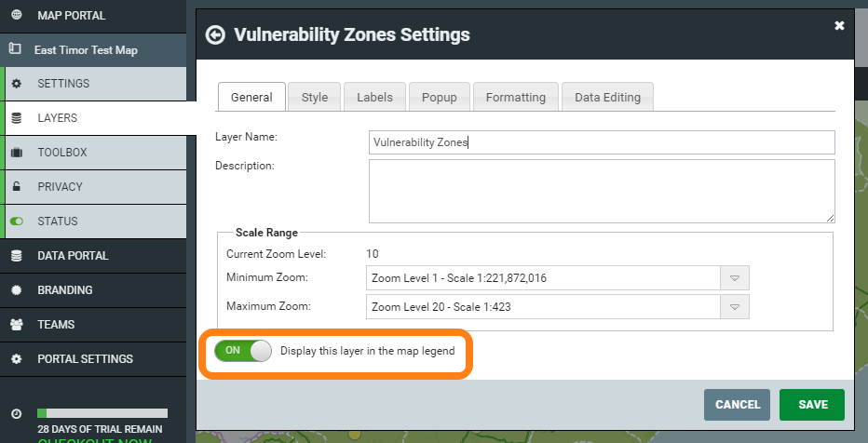Image resolution: width=868 pixels, height=443 pixels.
Task: Click the SAVE button
Action: point(812,405)
